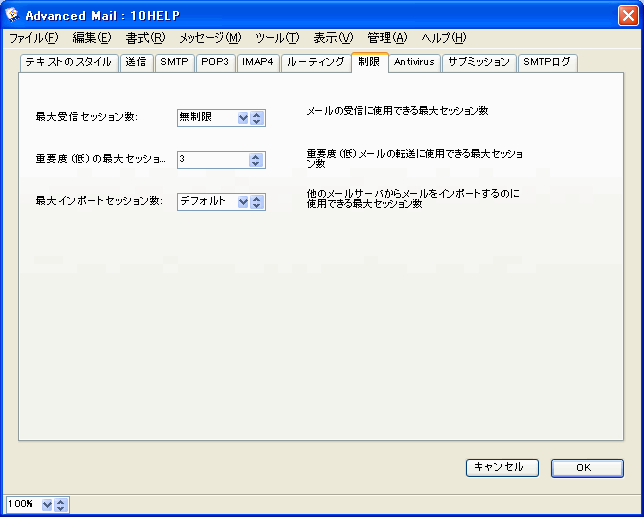Confirm settings with the OK button
644x517 pixels.
click(x=586, y=467)
